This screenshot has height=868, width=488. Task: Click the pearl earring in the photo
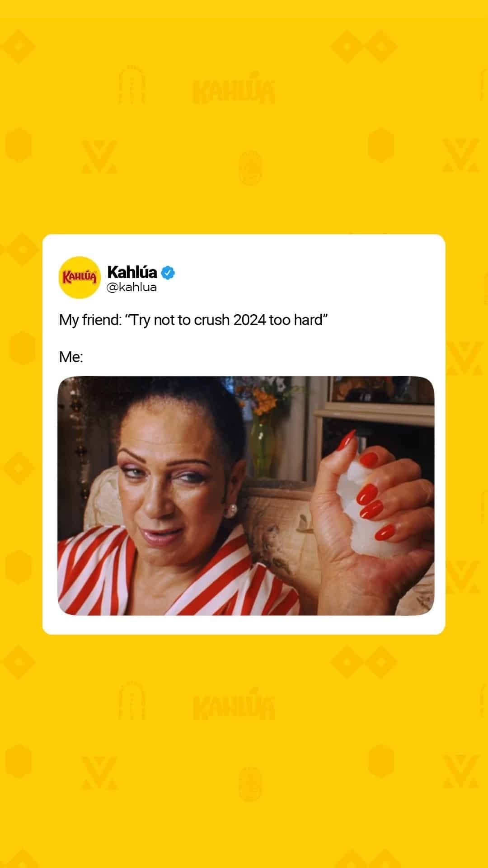pos(231,510)
